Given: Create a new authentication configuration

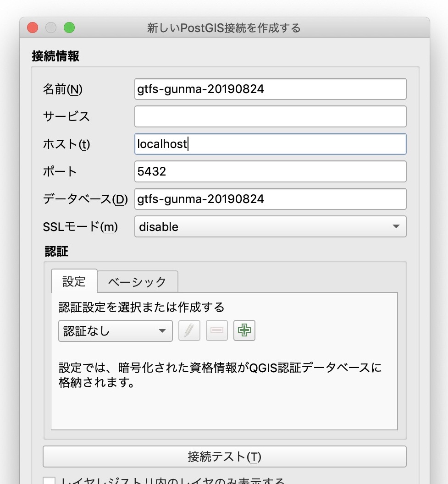Looking at the screenshot, I should point(244,330).
